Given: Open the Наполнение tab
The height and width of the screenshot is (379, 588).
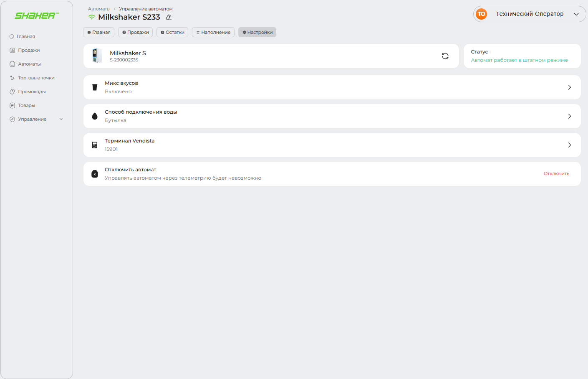Looking at the screenshot, I should click(x=213, y=32).
